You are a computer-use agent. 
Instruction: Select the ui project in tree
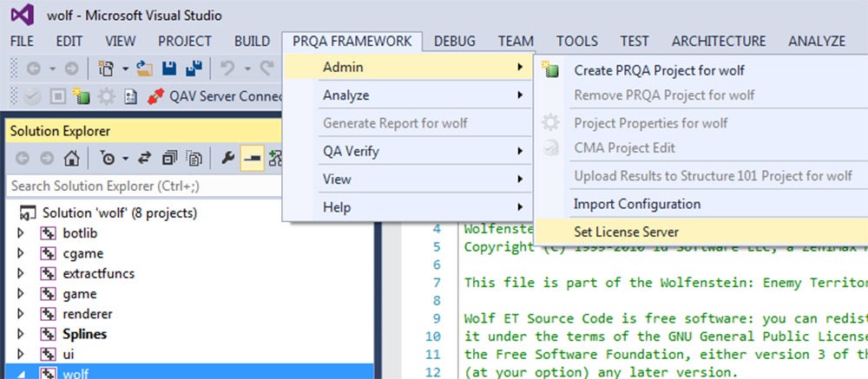point(68,354)
